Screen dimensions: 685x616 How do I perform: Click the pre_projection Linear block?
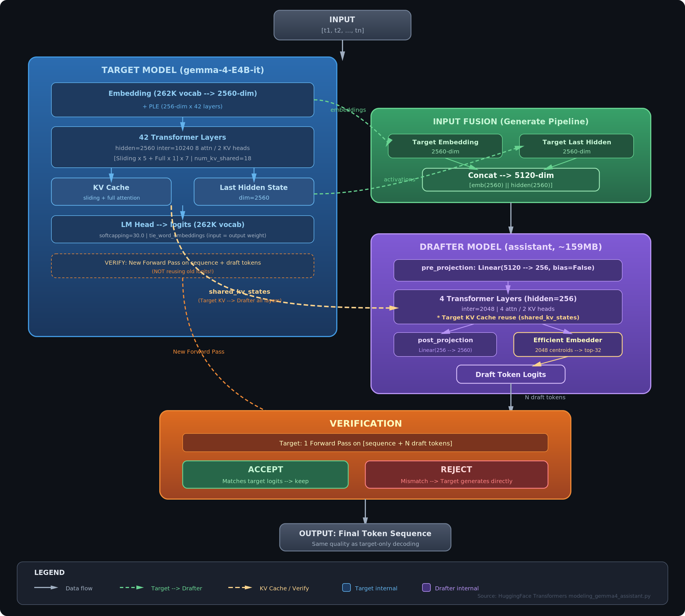tap(508, 270)
